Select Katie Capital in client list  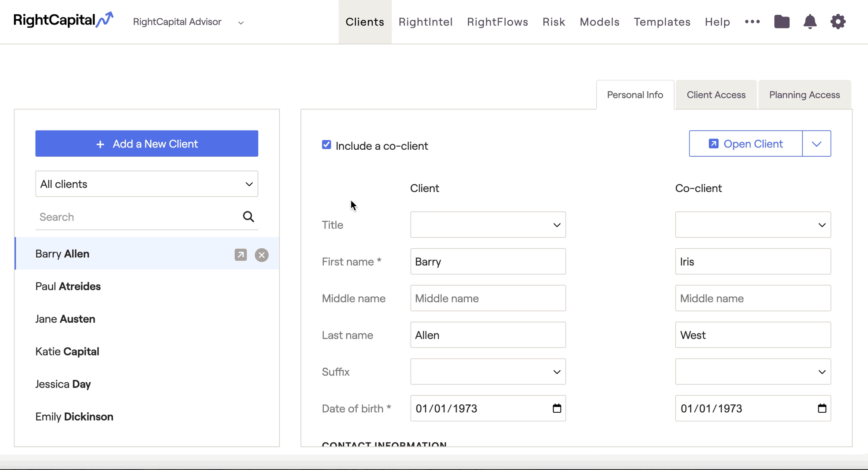(147, 352)
